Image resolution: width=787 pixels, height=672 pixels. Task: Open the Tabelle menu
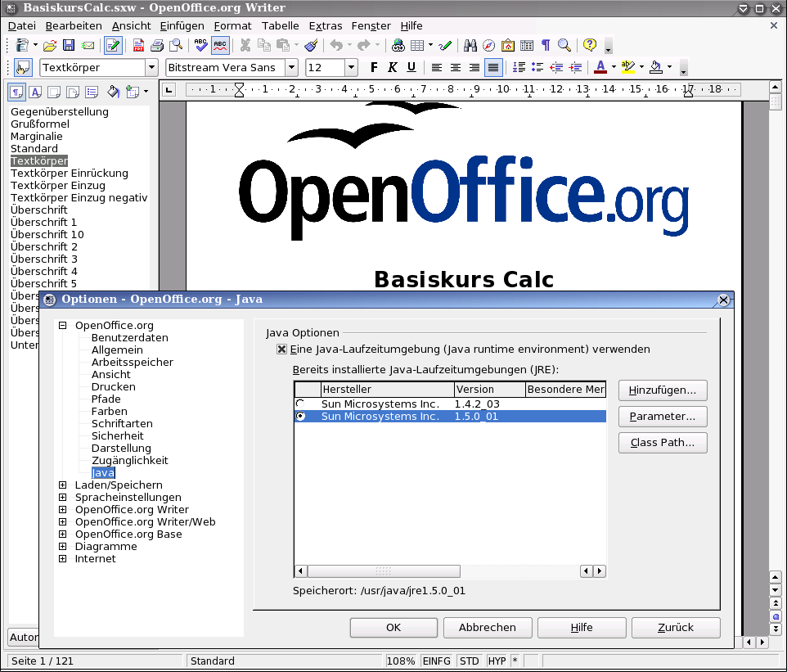tap(280, 25)
